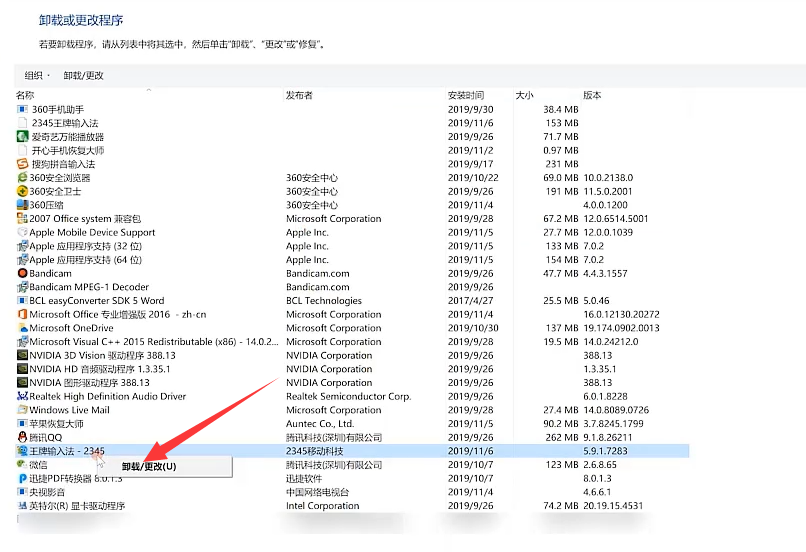
Task: Click the 360手机助手 program icon
Action: pos(23,109)
